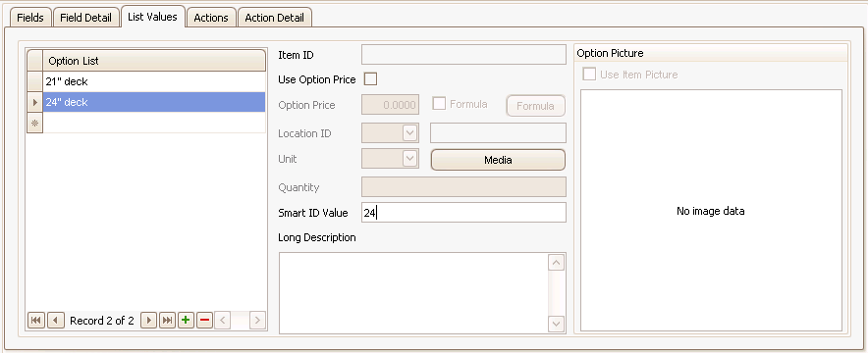Check the Use Item Picture box
This screenshot has height=353, width=868.
[589, 74]
